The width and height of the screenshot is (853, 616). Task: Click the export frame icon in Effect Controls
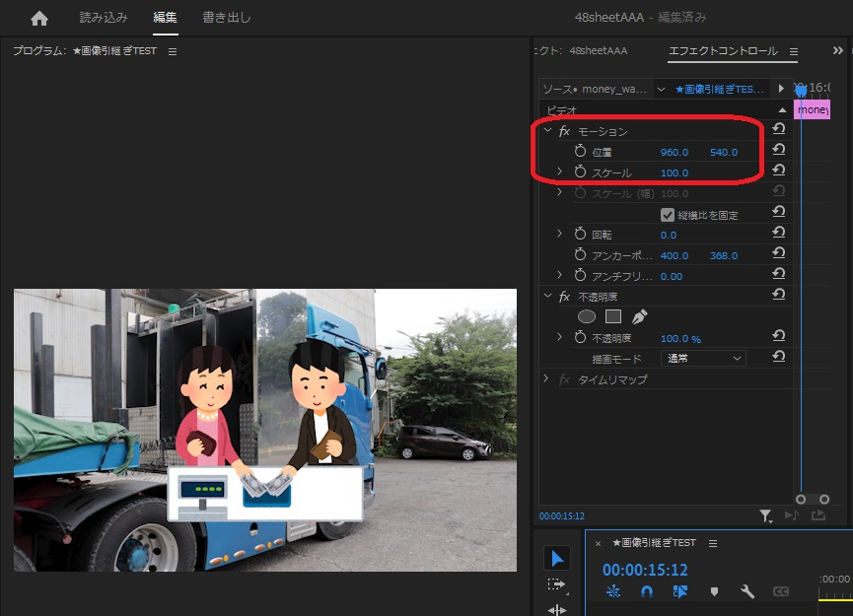tap(818, 514)
